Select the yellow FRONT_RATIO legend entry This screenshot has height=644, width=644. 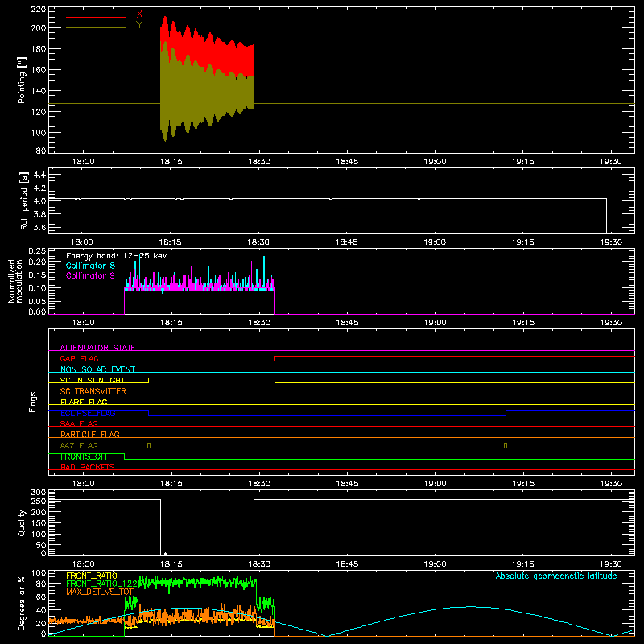click(x=92, y=576)
